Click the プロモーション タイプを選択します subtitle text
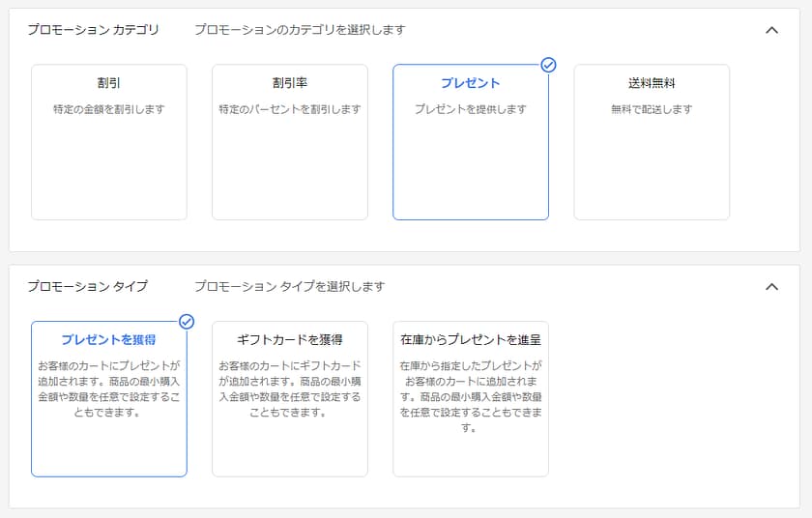Viewport: 812px width, 518px height. (x=289, y=287)
